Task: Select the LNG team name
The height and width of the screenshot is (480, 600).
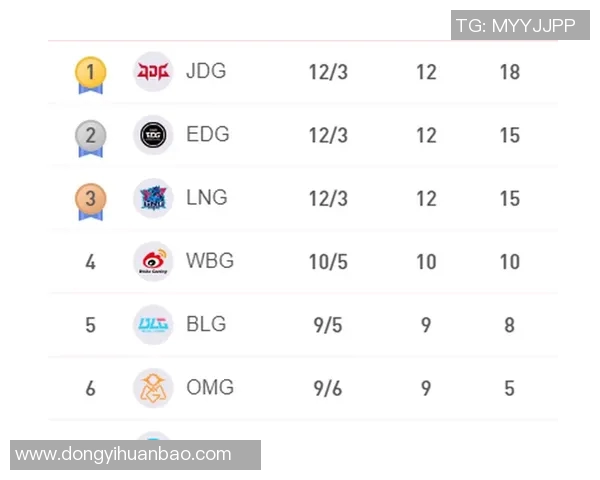Action: coord(207,197)
